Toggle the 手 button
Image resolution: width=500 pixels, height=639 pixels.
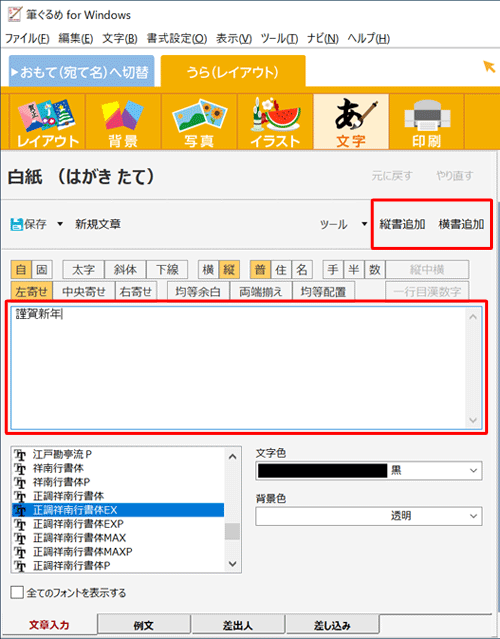[333, 269]
